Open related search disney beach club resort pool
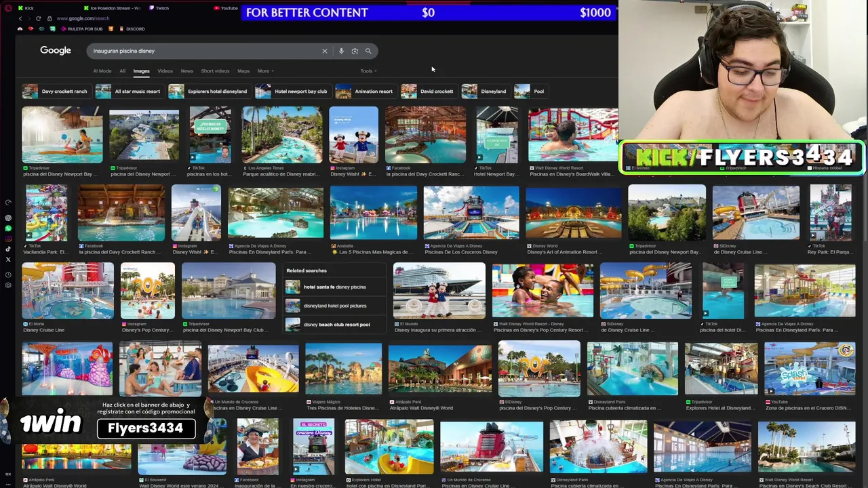The width and height of the screenshot is (868, 488). pyautogui.click(x=335, y=325)
